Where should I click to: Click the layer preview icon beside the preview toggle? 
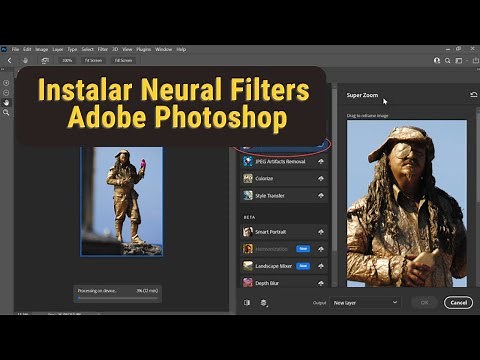[x=264, y=303]
